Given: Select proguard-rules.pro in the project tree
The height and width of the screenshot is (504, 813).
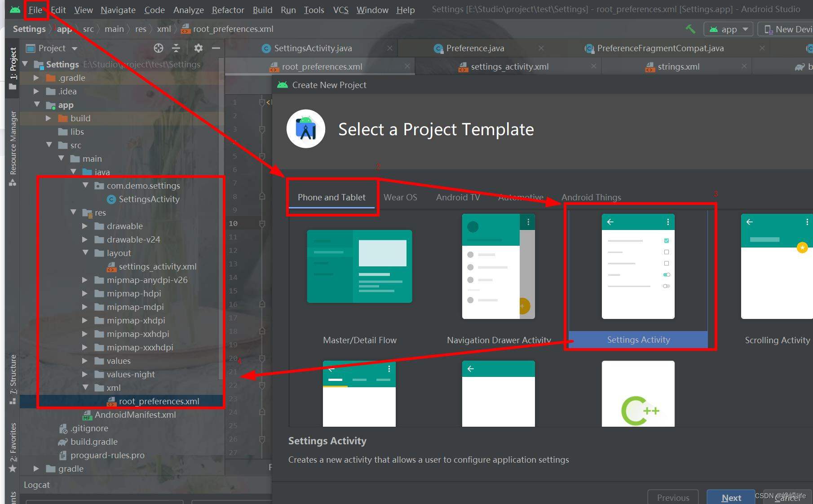Looking at the screenshot, I should (102, 455).
